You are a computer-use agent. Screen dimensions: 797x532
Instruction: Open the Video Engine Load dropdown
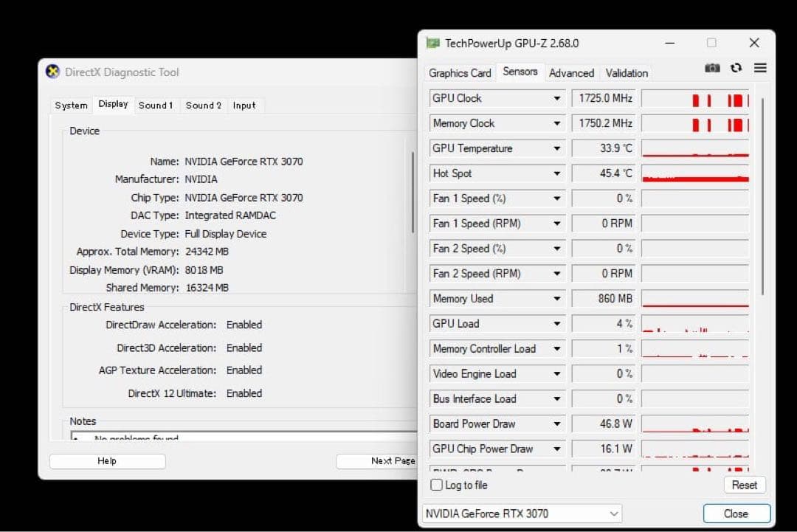(x=556, y=373)
